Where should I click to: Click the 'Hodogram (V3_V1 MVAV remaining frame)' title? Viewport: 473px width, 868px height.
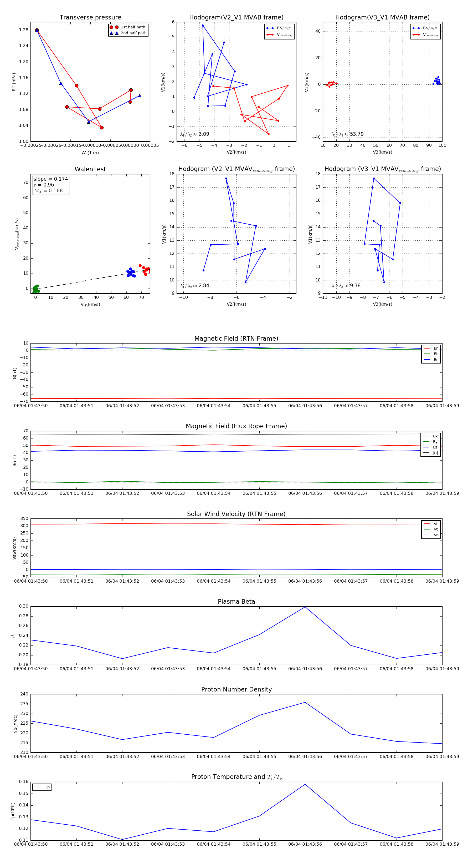(x=382, y=169)
